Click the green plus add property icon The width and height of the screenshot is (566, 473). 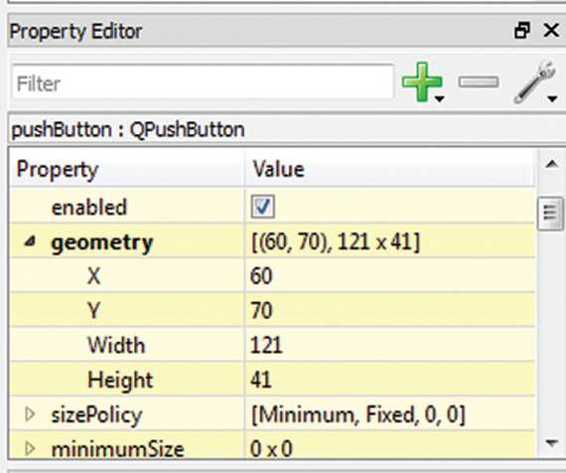422,82
